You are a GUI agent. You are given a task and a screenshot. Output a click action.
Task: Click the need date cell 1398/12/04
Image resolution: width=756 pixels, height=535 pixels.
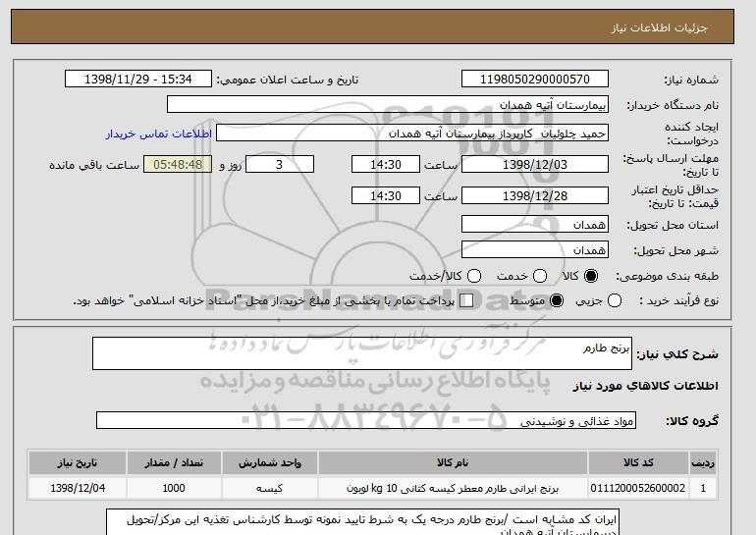click(78, 488)
